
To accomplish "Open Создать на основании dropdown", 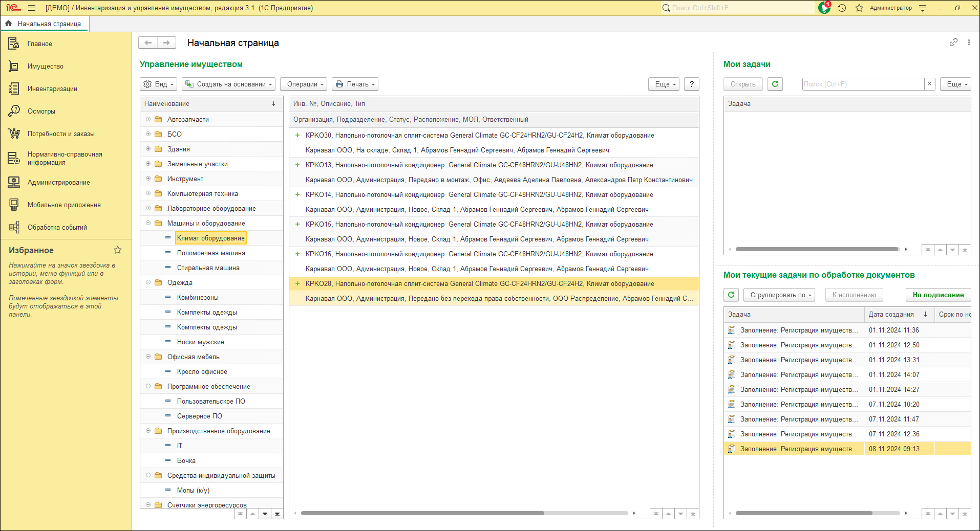I will (x=228, y=84).
